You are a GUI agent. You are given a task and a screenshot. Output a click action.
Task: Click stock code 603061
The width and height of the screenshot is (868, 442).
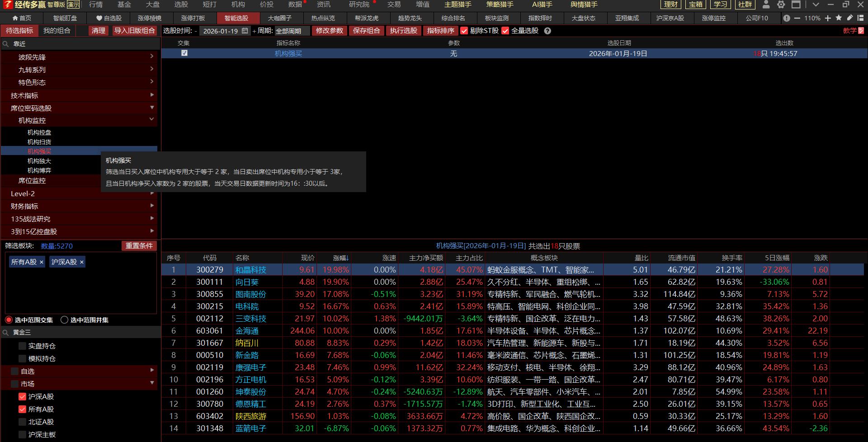[210, 331]
